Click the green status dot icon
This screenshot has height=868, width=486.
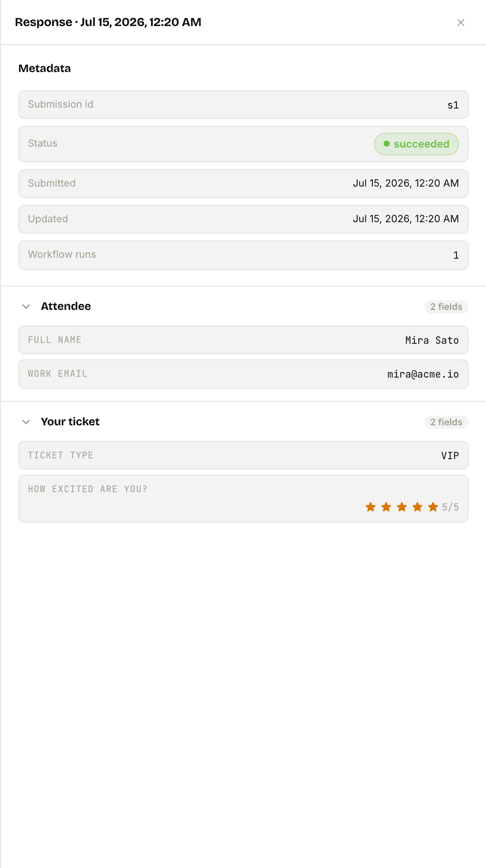click(387, 144)
